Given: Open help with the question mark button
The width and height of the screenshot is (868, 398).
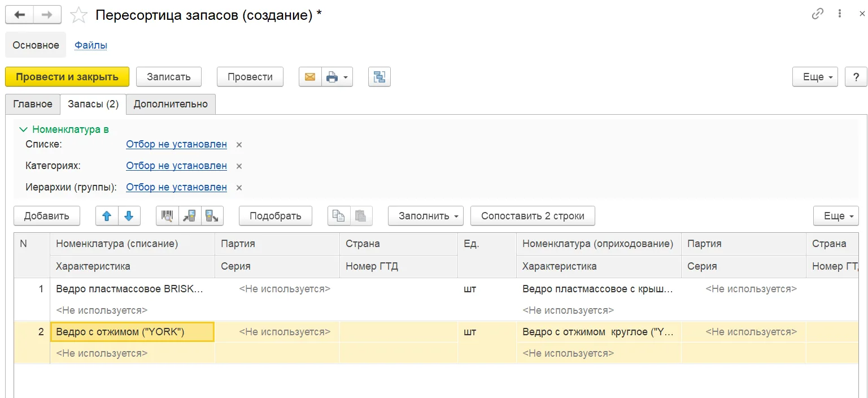Looking at the screenshot, I should coord(856,77).
